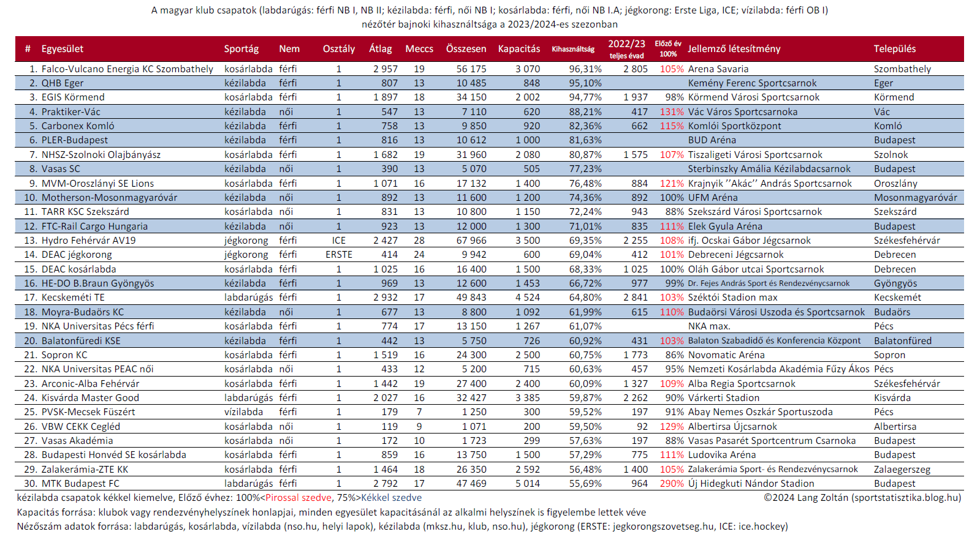Click Új Hidegkuti Nándor Stadion cell

(x=751, y=484)
